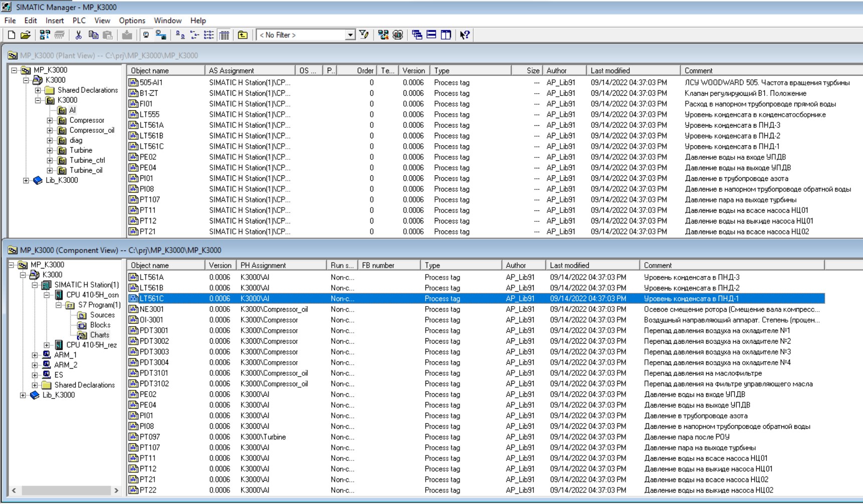The height and width of the screenshot is (504, 863).
Task: Select the ES station icon
Action: (x=47, y=375)
